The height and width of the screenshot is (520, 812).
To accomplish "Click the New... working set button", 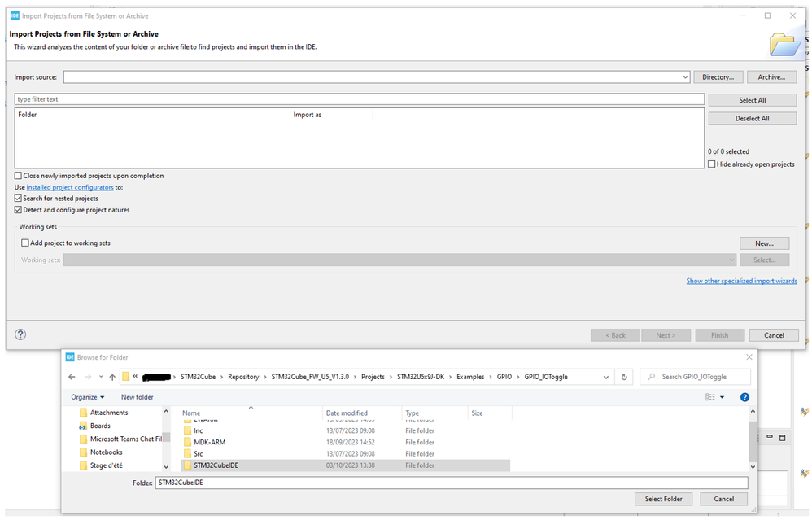I will [764, 243].
